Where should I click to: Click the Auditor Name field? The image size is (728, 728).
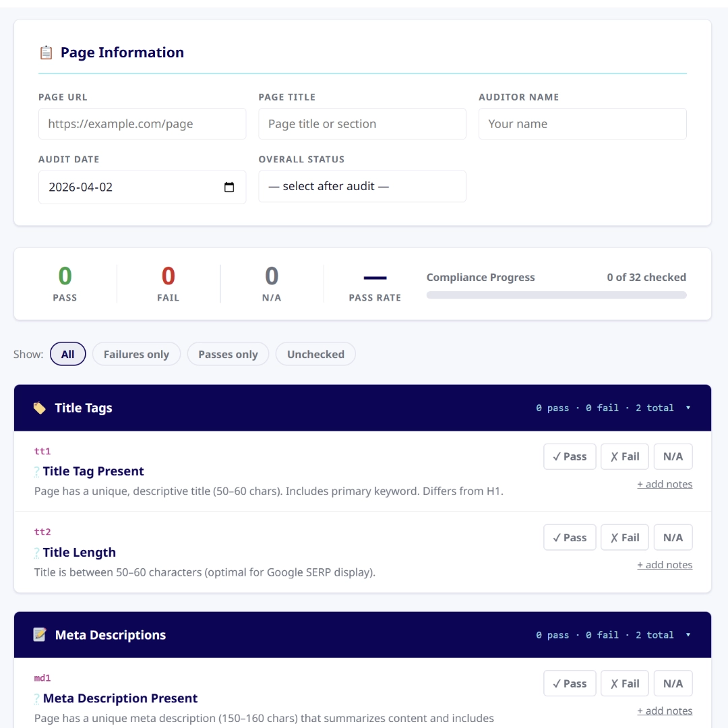pos(582,124)
